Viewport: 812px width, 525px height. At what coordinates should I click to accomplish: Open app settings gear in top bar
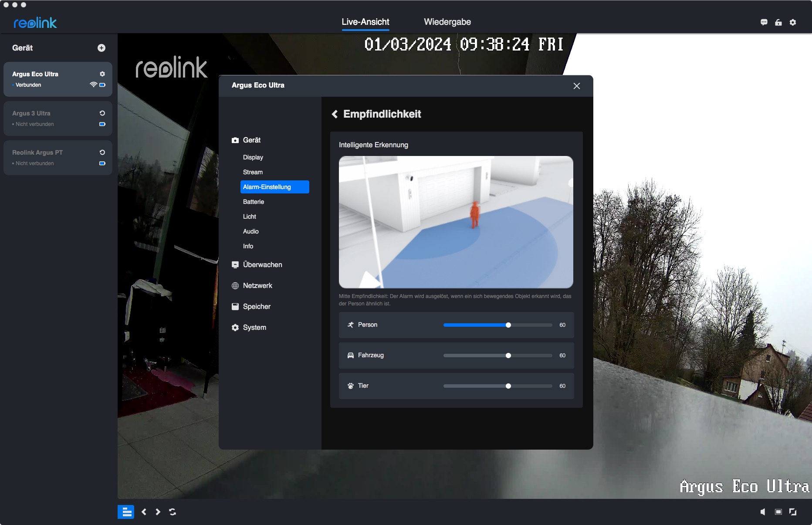[793, 22]
